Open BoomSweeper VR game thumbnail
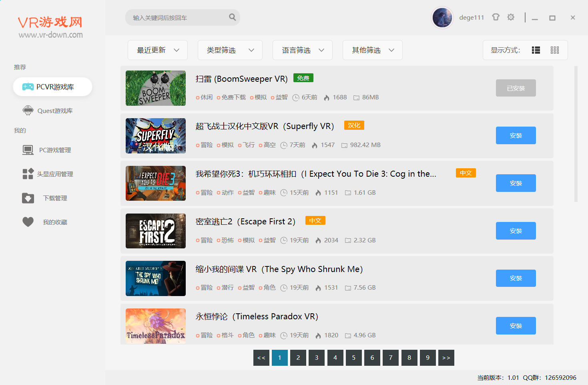Image resolution: width=588 pixels, height=385 pixels. coord(156,88)
